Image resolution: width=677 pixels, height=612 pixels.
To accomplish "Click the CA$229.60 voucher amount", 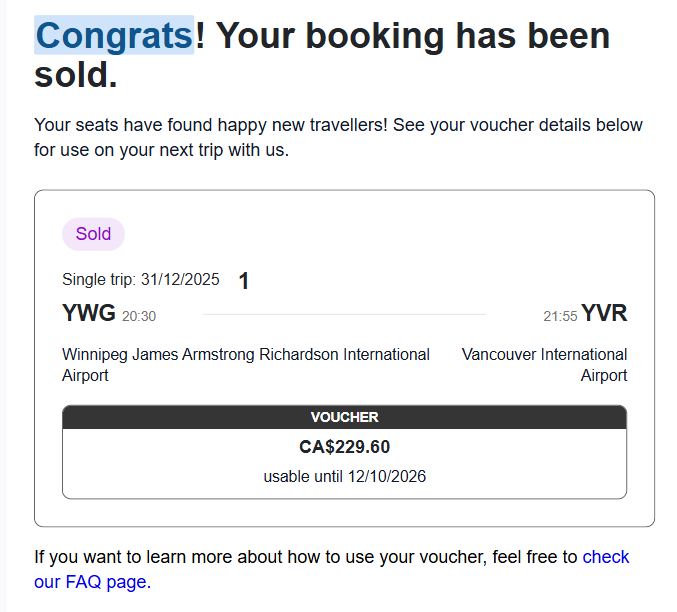I will pos(344,447).
